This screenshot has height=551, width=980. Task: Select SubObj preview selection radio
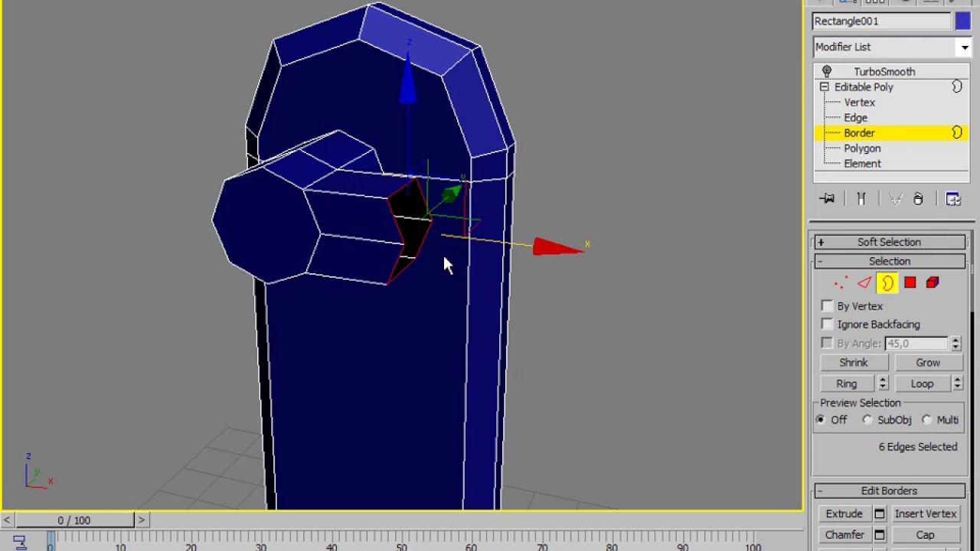tap(867, 420)
